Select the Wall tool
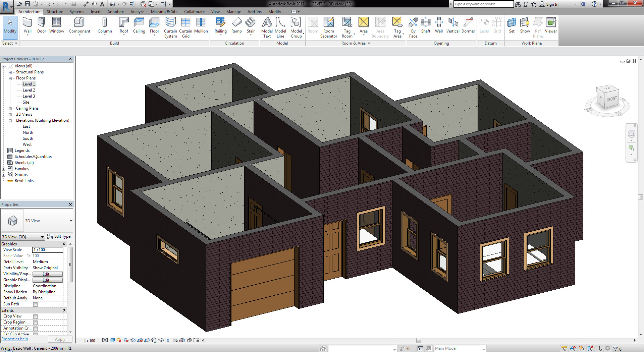This screenshot has height=352, width=644. (x=27, y=25)
